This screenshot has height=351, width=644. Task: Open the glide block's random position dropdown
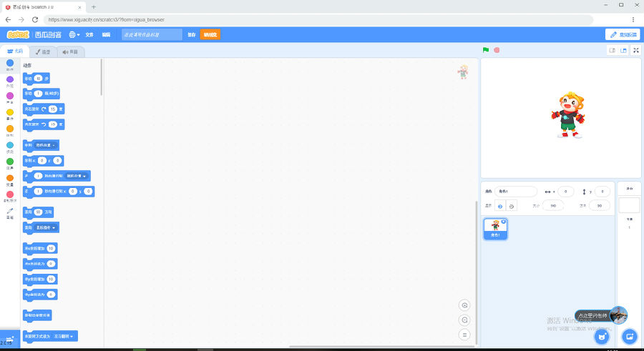[77, 176]
